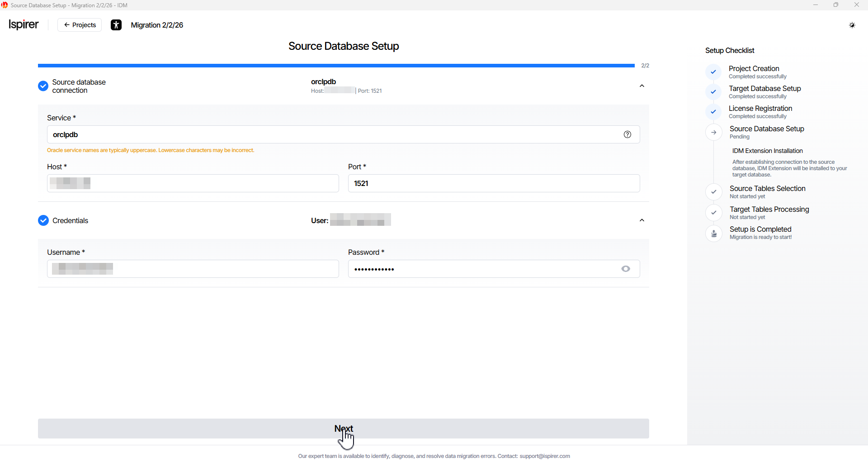The image size is (868, 467).
Task: Select Target Tables Processing checklist step
Action: pos(769,210)
